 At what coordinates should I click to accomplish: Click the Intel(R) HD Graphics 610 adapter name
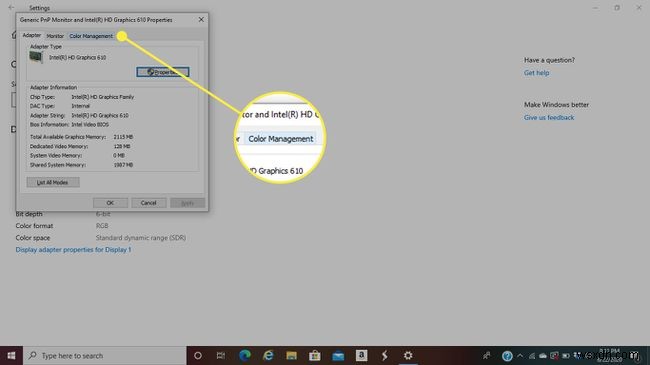(78, 58)
